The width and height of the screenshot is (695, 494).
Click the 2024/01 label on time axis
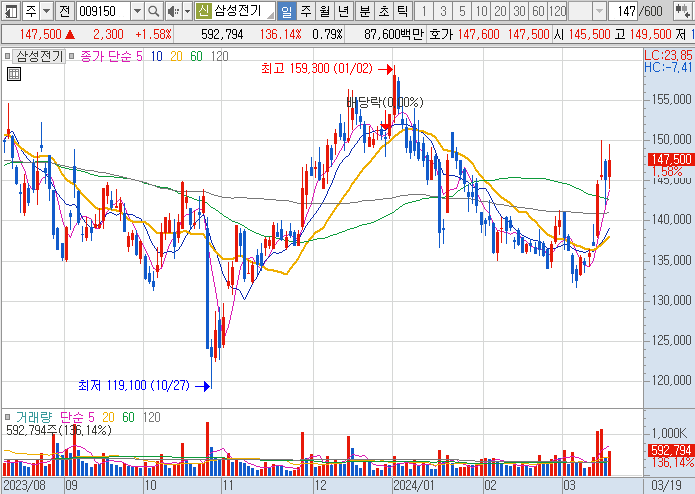point(414,485)
